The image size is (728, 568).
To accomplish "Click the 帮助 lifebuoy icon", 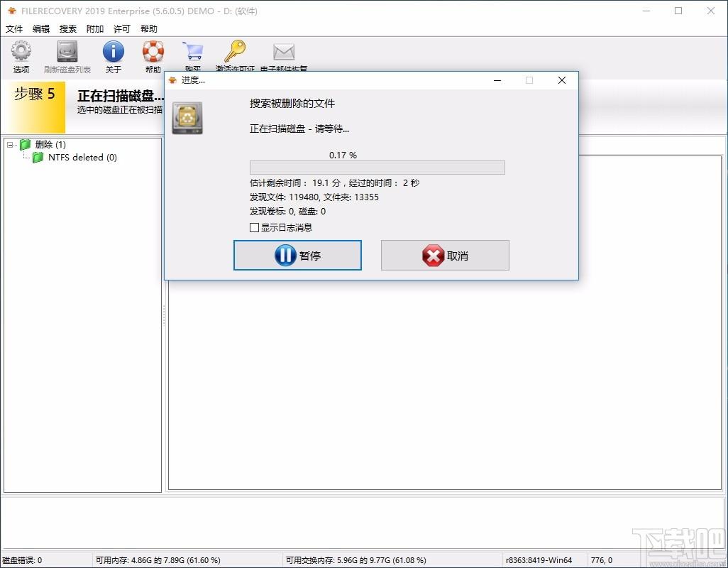I will (153, 51).
